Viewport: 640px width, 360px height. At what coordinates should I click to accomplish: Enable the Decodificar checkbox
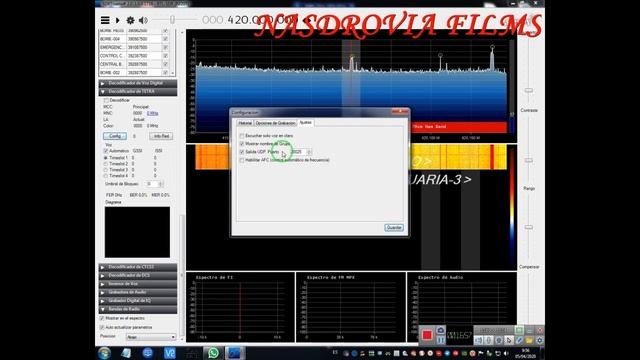click(x=106, y=100)
